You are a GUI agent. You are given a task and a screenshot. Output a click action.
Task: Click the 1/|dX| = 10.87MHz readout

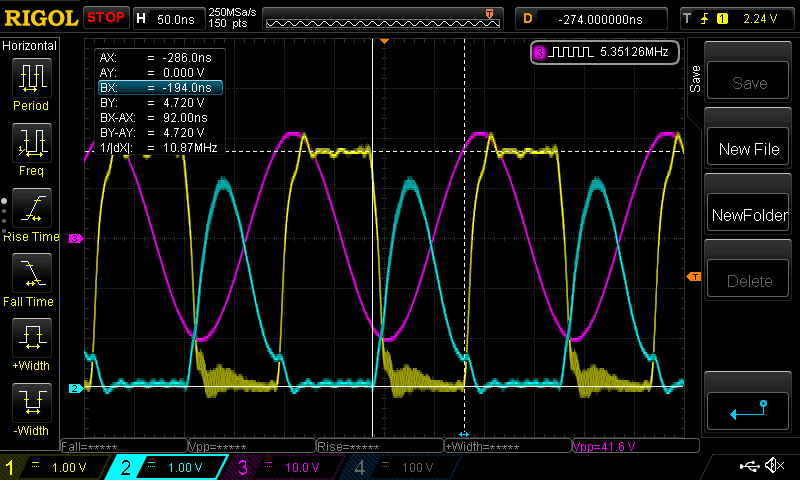click(160, 148)
